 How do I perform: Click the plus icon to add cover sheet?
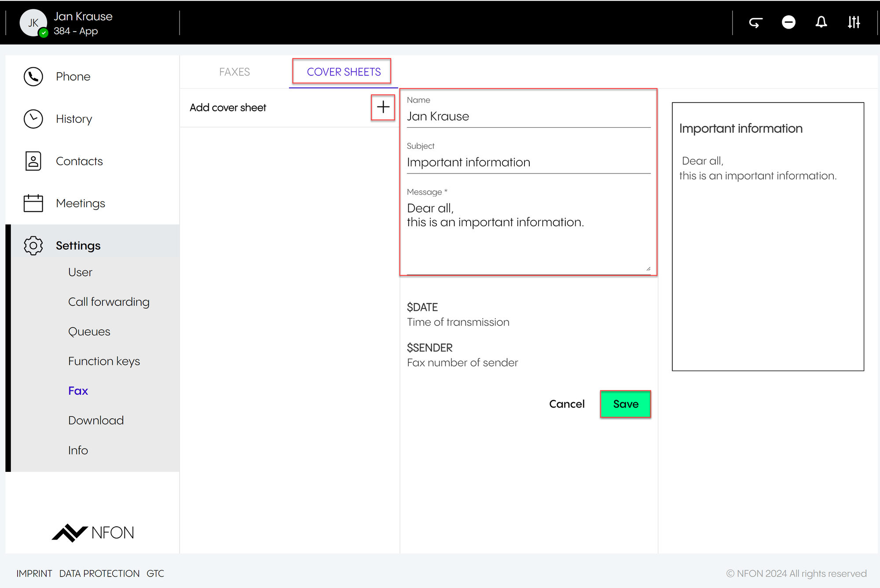coord(383,107)
